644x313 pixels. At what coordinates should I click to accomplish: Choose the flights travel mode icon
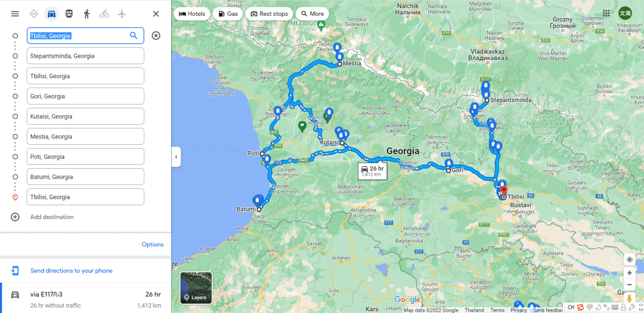(x=121, y=14)
